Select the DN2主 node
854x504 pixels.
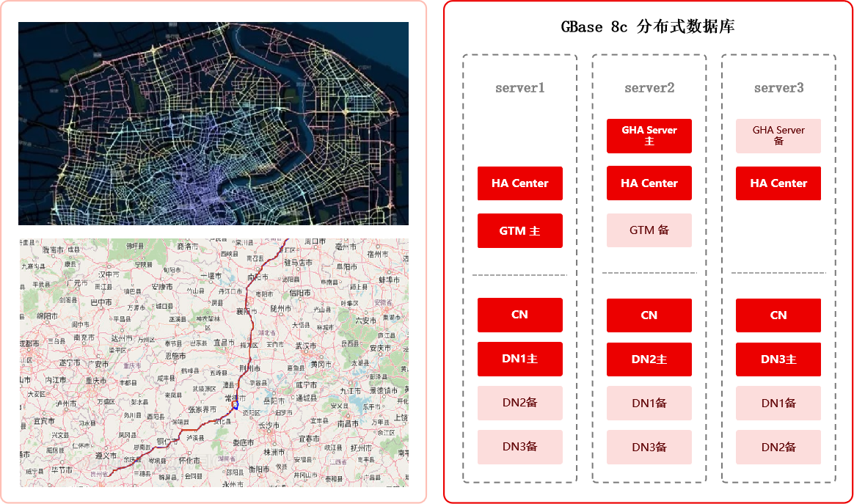click(x=649, y=359)
